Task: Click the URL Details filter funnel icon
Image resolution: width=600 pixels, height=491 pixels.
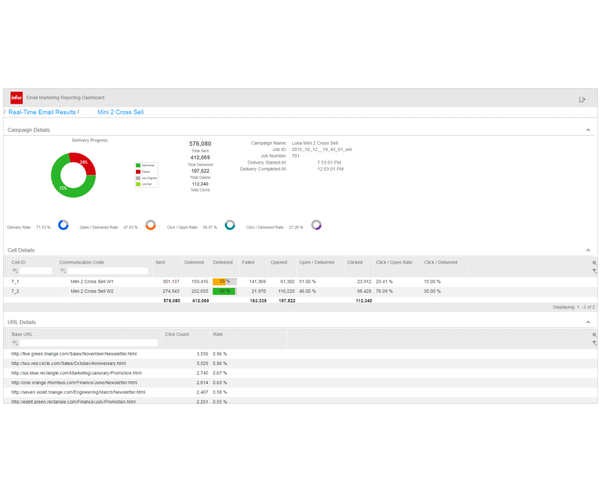Action: (x=594, y=343)
